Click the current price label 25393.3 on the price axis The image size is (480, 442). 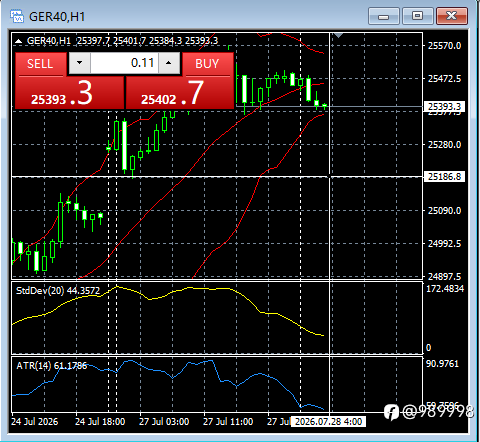point(444,107)
